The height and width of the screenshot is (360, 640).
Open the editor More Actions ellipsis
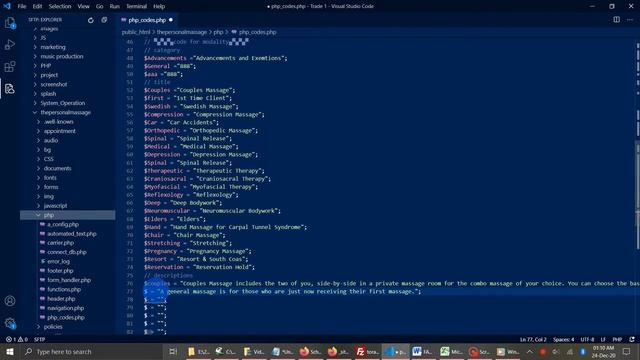coord(630,20)
